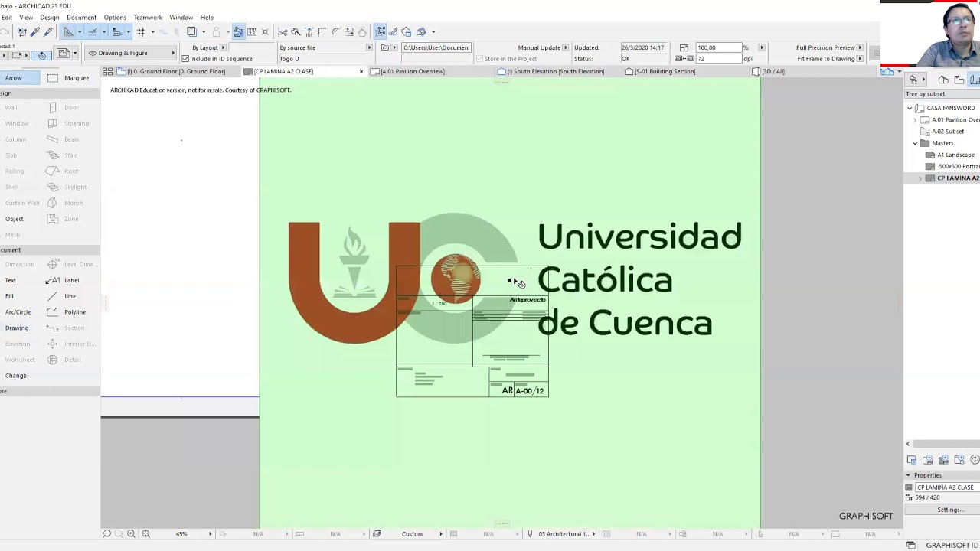Viewport: 980px width, 551px height.
Task: Open the Document menu
Action: click(81, 17)
